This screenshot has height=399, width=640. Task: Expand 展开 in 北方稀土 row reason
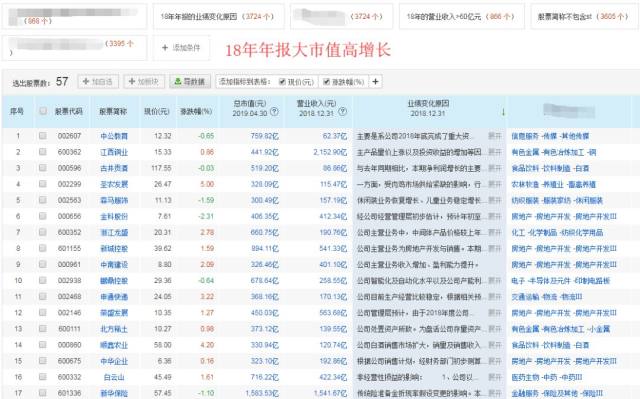pyautogui.click(x=495, y=329)
